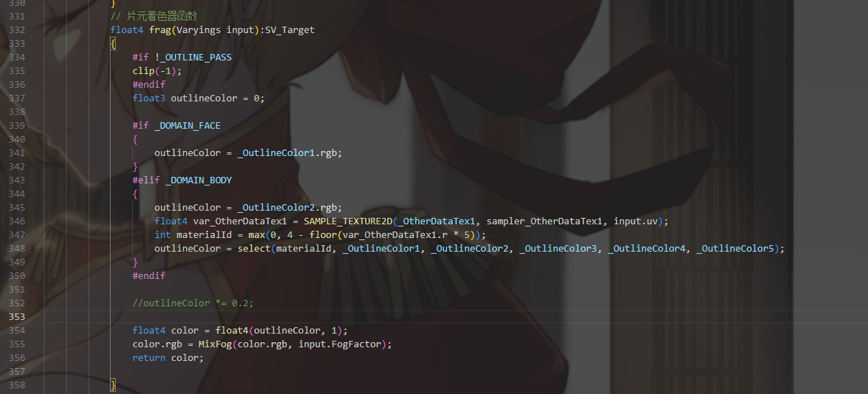The image size is (868, 394).
Task: Click SAMPLE_TEXTURE2D macro call
Action: tap(348, 221)
